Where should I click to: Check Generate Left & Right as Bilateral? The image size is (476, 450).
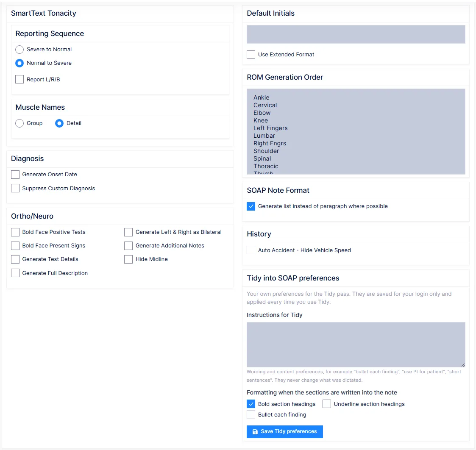(x=128, y=232)
